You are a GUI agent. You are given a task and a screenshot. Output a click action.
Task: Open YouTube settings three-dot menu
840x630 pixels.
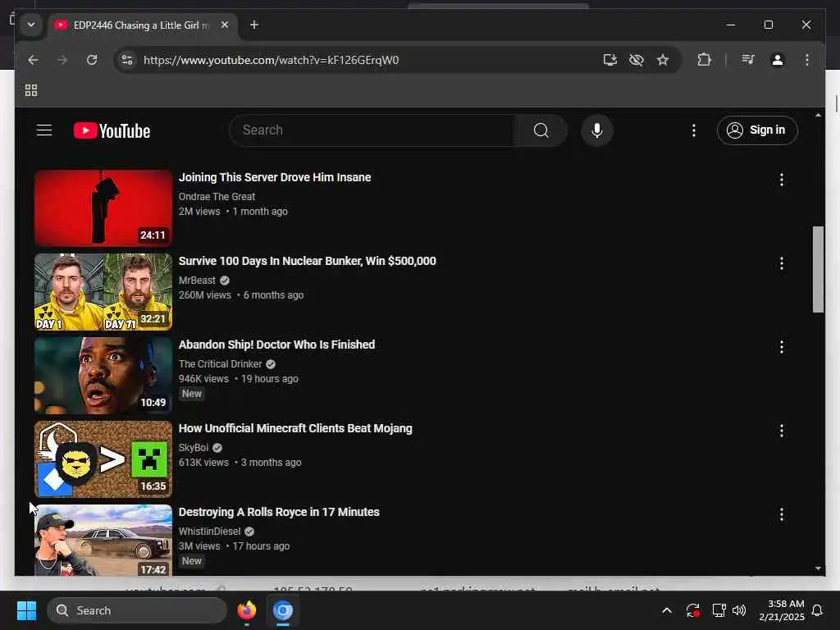(x=694, y=130)
